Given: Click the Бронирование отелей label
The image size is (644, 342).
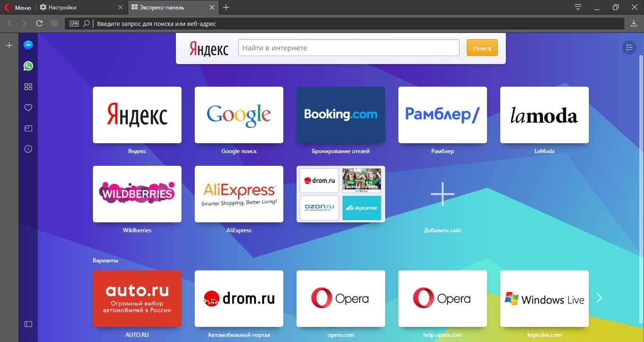Looking at the screenshot, I should 341,151.
